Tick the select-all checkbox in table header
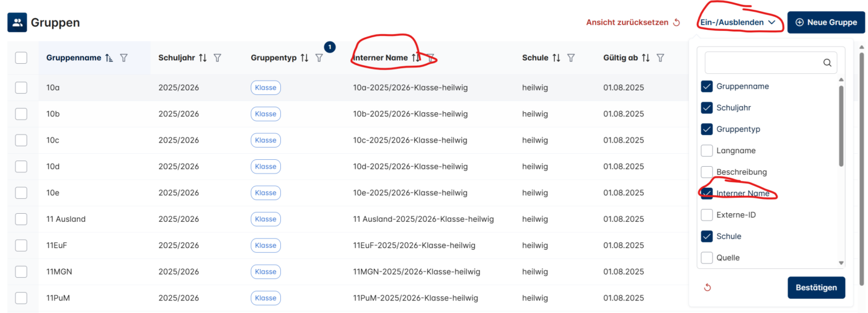Image resolution: width=868 pixels, height=313 pixels. click(21, 58)
